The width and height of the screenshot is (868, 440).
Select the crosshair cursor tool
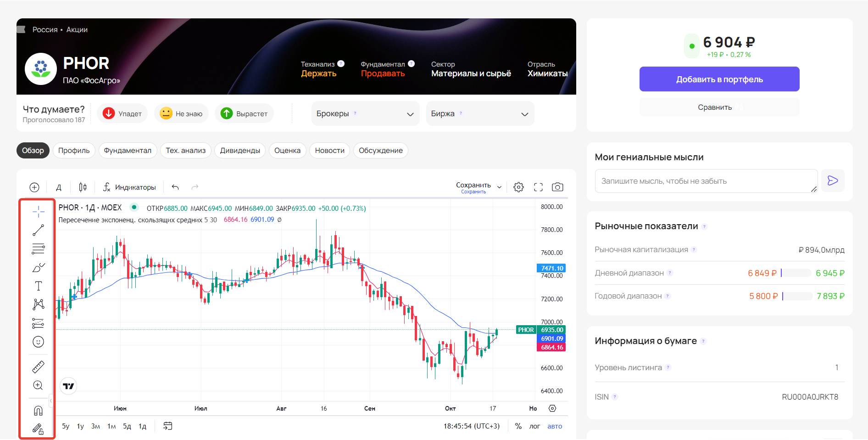(x=39, y=211)
